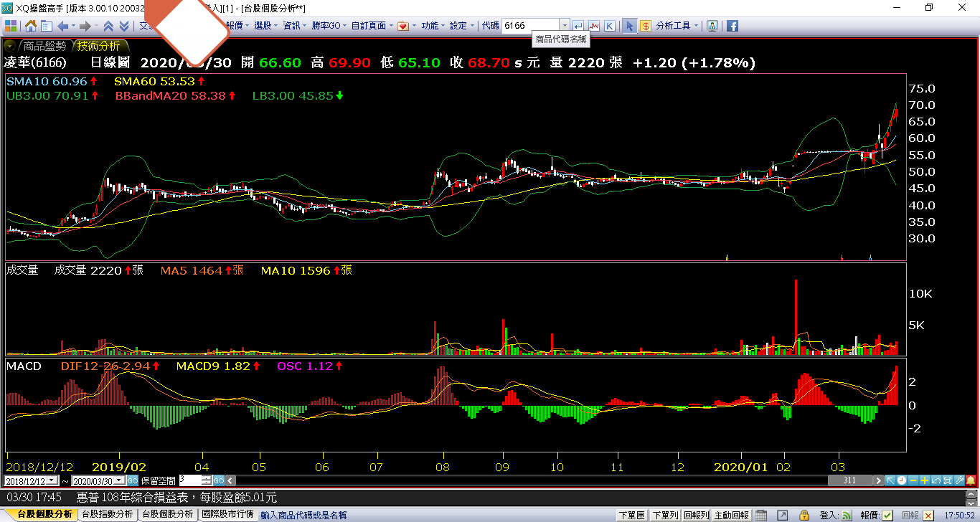Select the arrow pointer tool
This screenshot has width=980, height=522.
point(629,26)
